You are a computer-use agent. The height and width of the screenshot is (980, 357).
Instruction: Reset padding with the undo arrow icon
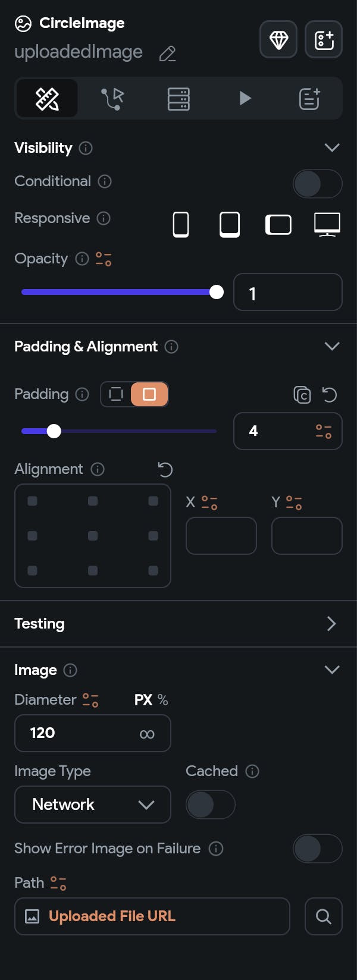329,394
